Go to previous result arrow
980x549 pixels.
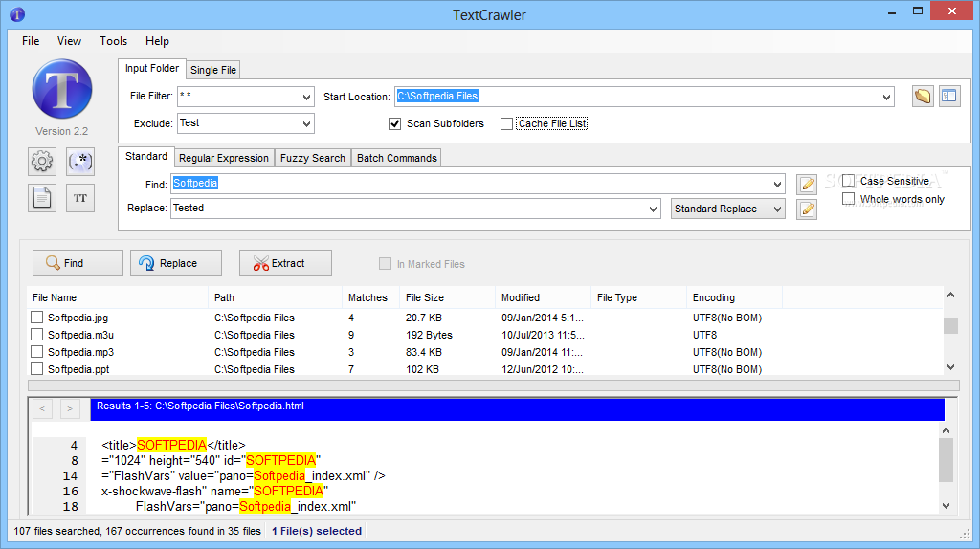[42, 408]
